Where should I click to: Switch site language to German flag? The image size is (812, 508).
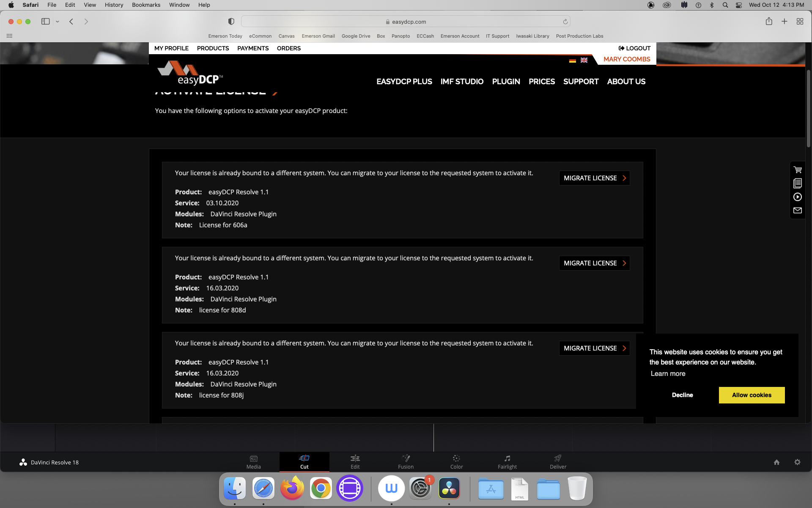tap(573, 60)
